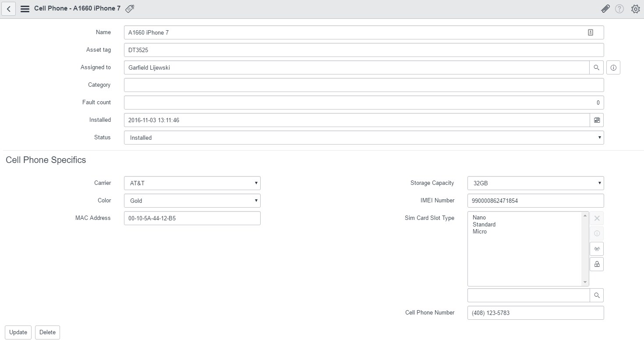This screenshot has height=343, width=644.
Task: Click the suggestion icon in Name field
Action: coord(591,32)
